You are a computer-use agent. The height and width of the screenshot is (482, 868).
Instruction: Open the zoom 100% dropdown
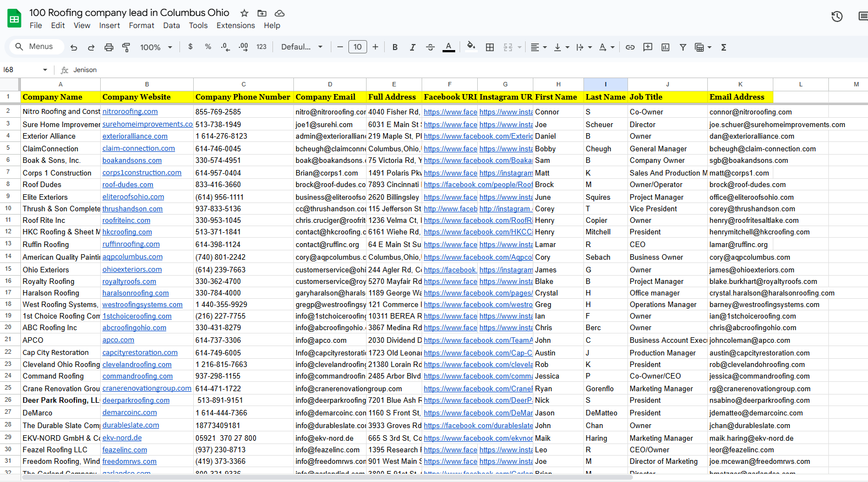coord(156,47)
